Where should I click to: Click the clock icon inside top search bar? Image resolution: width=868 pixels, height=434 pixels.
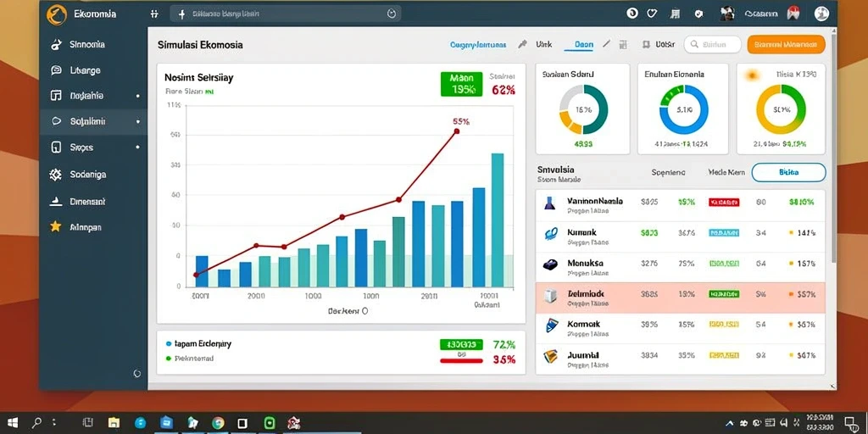[x=392, y=14]
